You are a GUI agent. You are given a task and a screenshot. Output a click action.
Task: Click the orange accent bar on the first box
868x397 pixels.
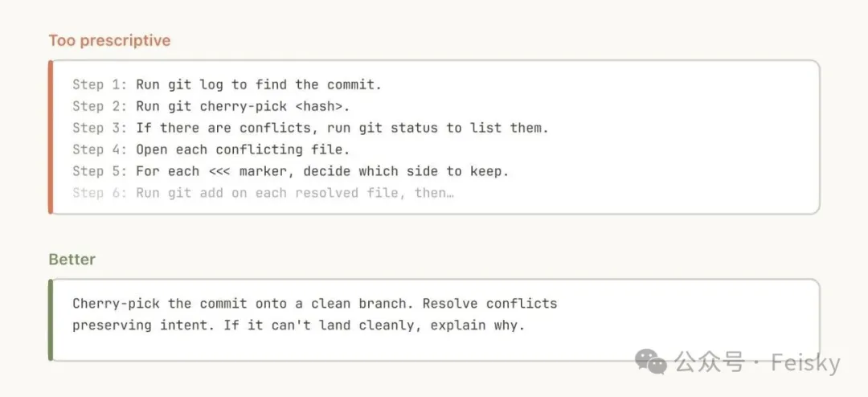(x=51, y=137)
